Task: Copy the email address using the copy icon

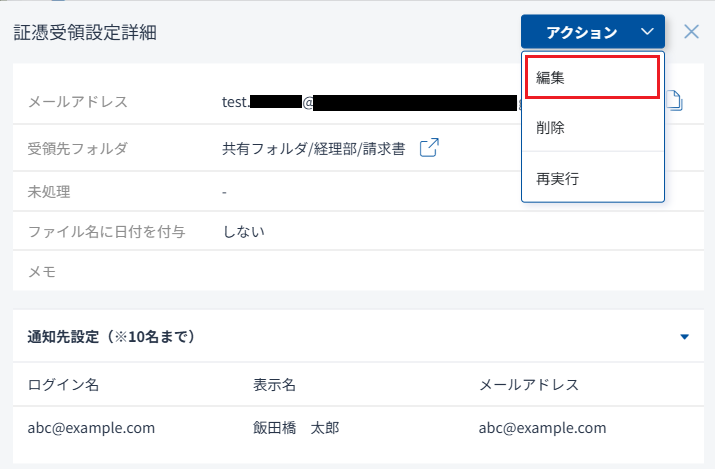Action: [x=675, y=102]
